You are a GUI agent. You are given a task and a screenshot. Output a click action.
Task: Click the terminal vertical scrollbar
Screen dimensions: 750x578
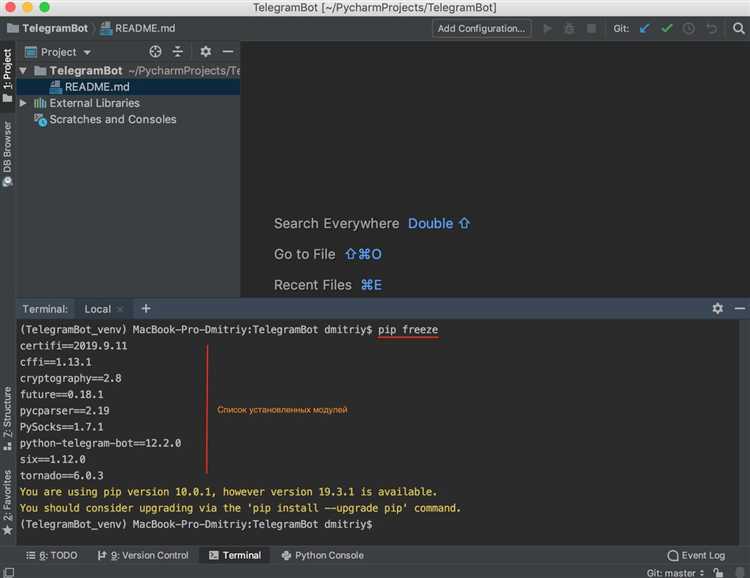click(x=744, y=432)
